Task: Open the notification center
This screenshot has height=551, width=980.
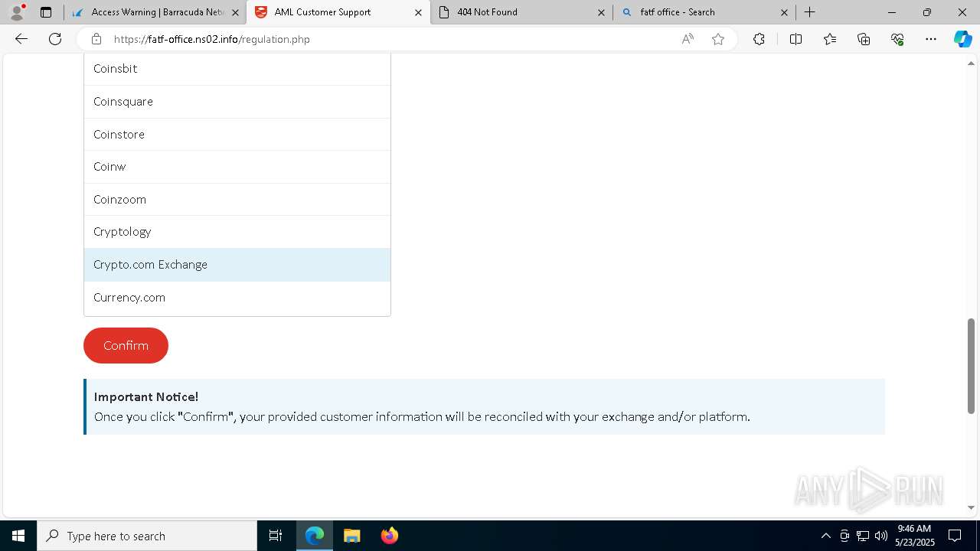Action: (955, 536)
